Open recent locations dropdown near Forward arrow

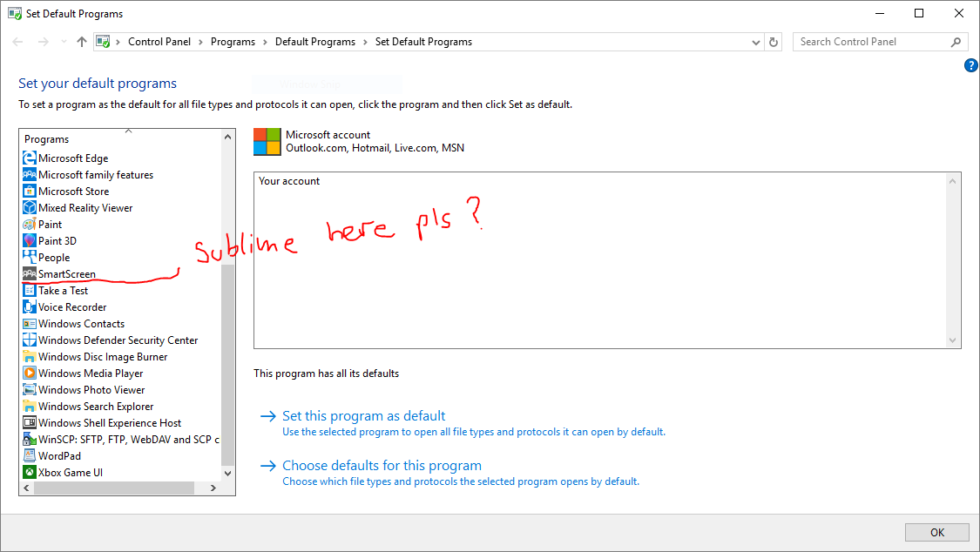(64, 42)
